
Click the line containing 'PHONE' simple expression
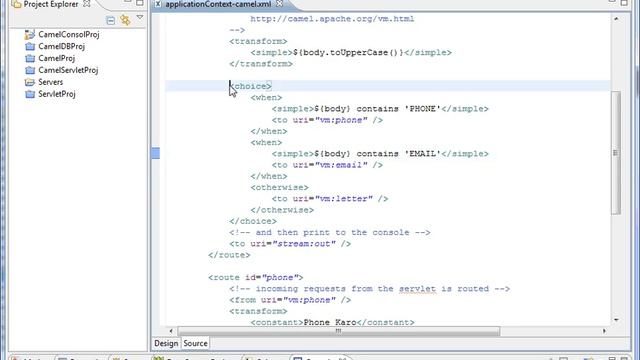(380, 109)
